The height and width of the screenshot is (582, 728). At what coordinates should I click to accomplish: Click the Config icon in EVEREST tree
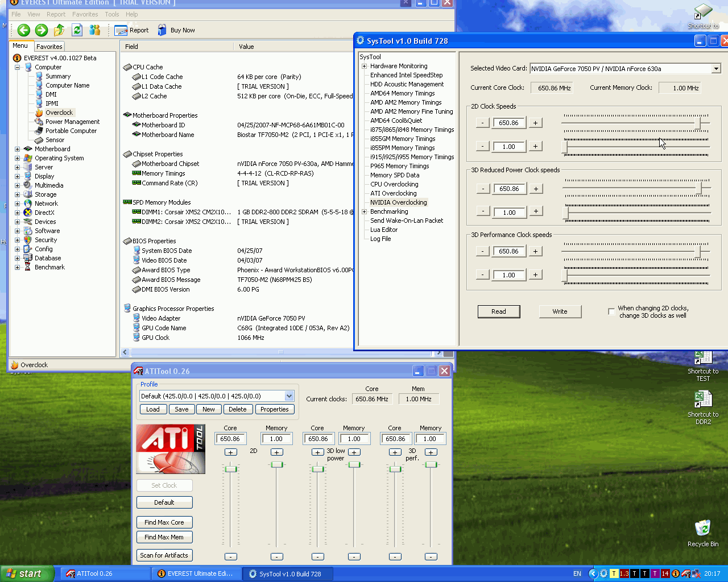coord(27,249)
